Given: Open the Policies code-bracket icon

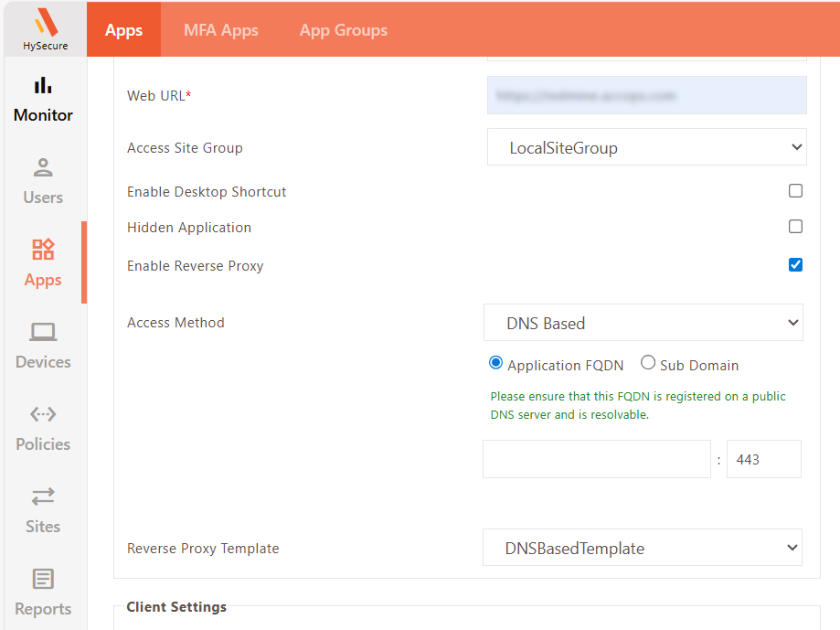Looking at the screenshot, I should pyautogui.click(x=43, y=414).
